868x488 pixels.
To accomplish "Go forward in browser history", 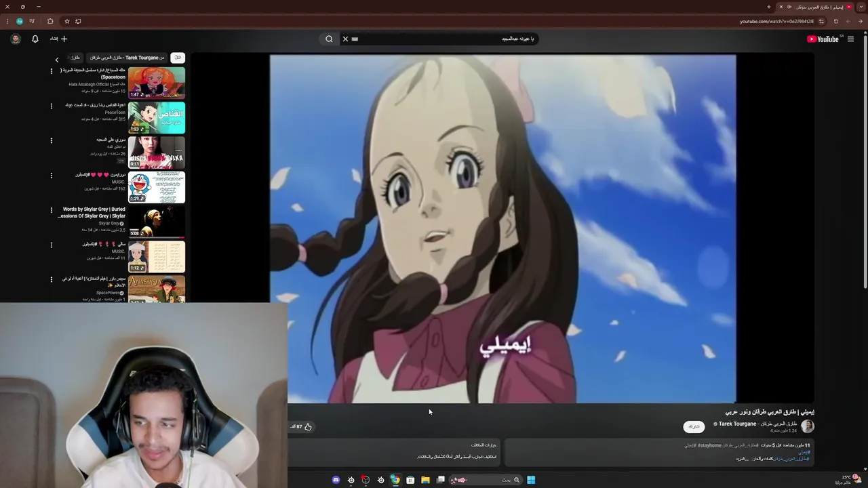I will [x=848, y=21].
